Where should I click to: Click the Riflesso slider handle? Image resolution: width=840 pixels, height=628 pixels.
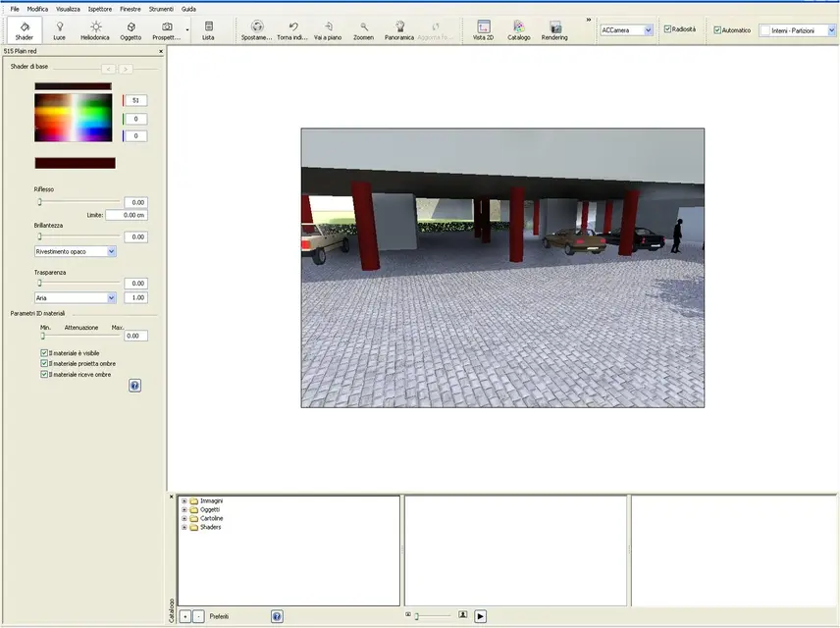pos(40,201)
